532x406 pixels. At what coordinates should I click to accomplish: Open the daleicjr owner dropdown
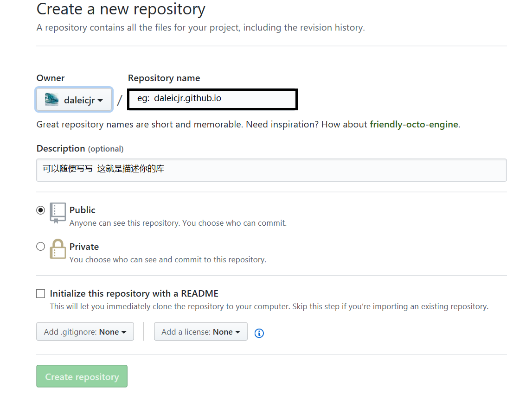(74, 100)
